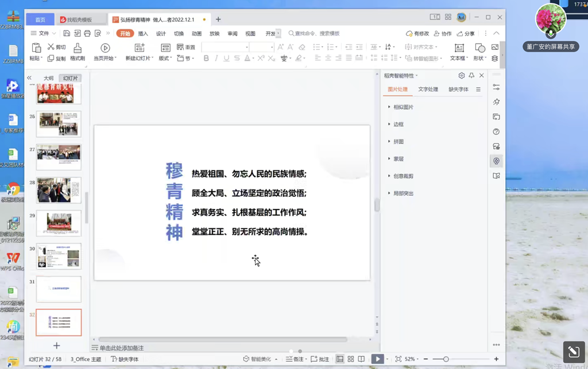Image resolution: width=588 pixels, height=369 pixels.
Task: Click the help question mark sidebar icon
Action: 496,131
